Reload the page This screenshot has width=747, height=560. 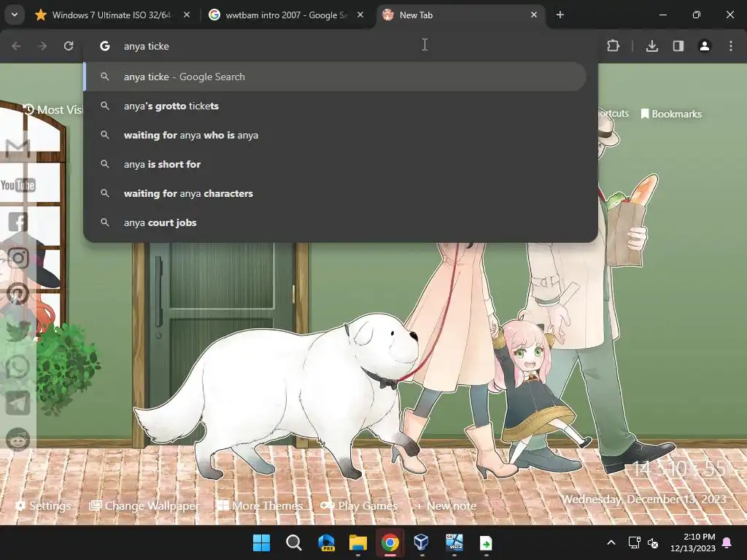pos(69,46)
